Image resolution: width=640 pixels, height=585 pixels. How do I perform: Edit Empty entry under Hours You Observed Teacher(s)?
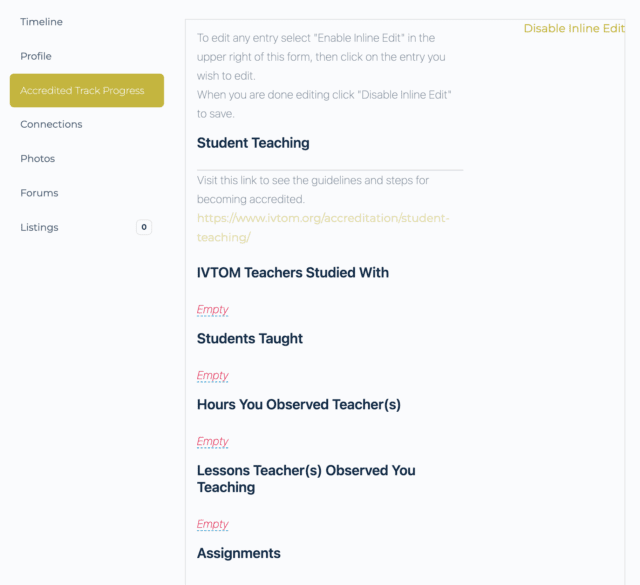[212, 442]
